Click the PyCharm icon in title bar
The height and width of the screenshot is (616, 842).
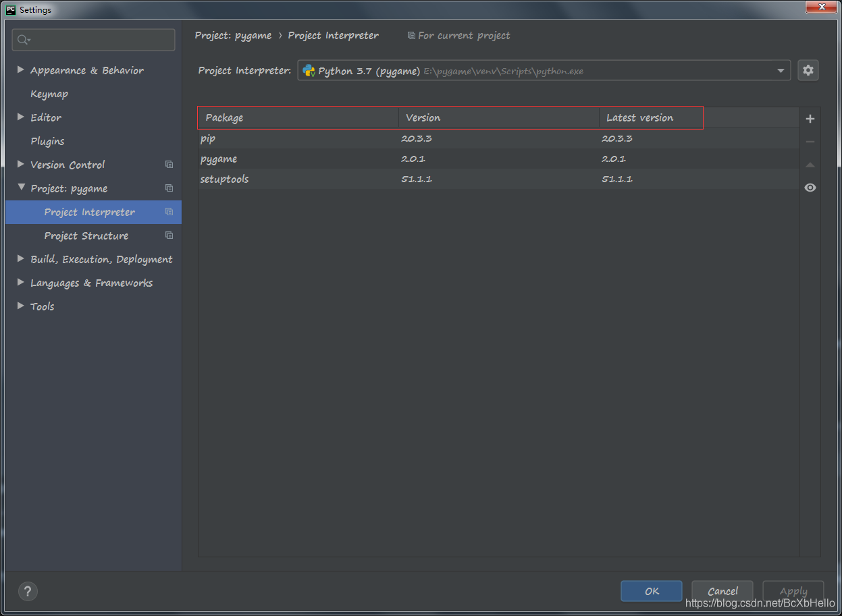pos(11,9)
